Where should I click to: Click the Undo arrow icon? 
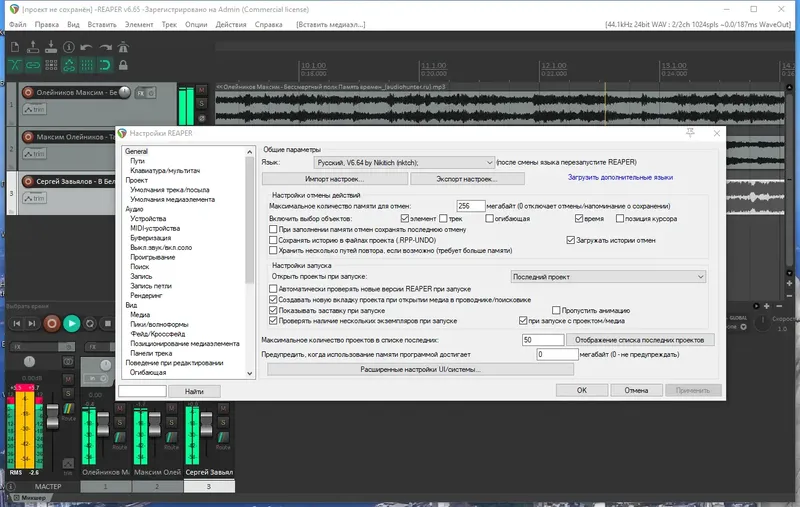(x=87, y=47)
